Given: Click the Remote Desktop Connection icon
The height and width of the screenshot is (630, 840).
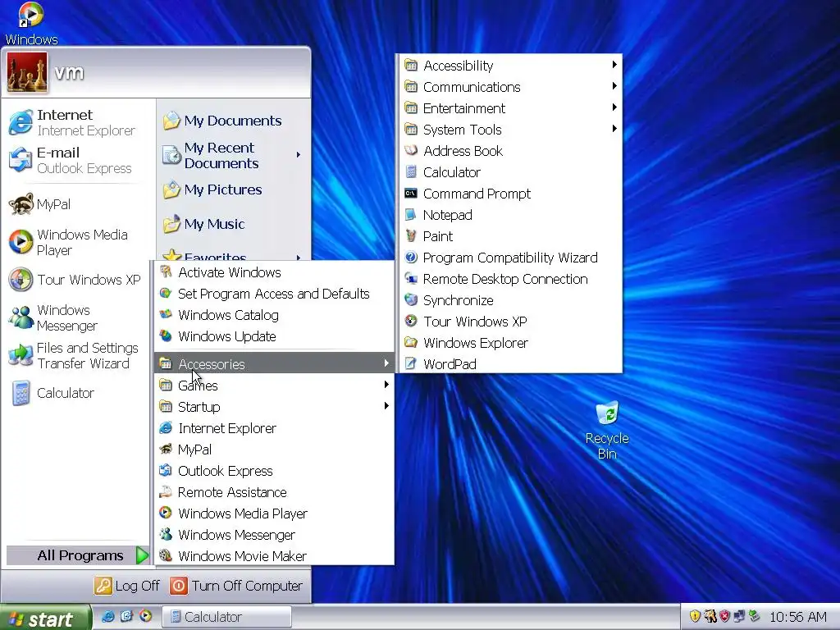Looking at the screenshot, I should click(x=411, y=279).
